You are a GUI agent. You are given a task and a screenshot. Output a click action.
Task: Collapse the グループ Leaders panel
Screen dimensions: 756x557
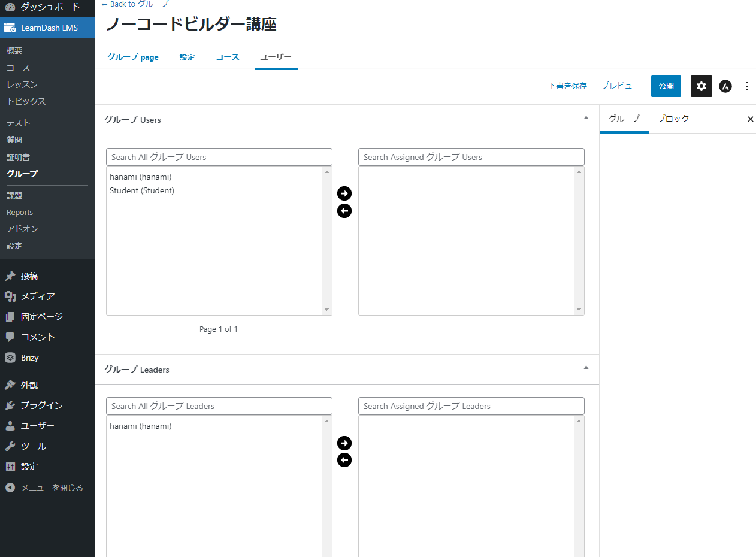click(x=586, y=368)
